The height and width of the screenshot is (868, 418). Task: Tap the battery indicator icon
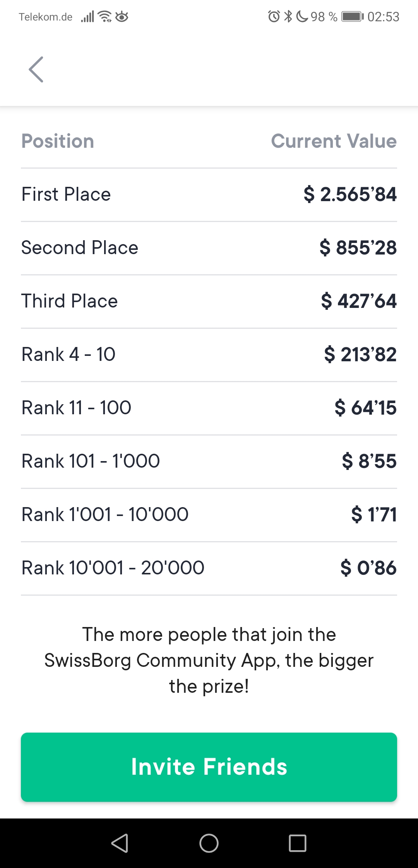[352, 17]
